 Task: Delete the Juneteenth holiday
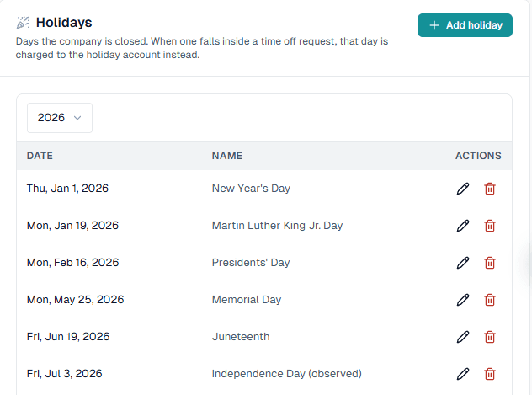click(490, 337)
